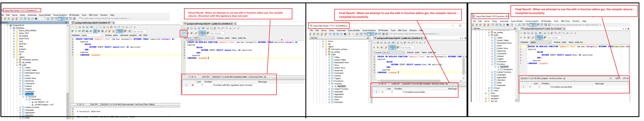Click Redo in the 18.0.0-preview editor toolbar

[x=559, y=33]
